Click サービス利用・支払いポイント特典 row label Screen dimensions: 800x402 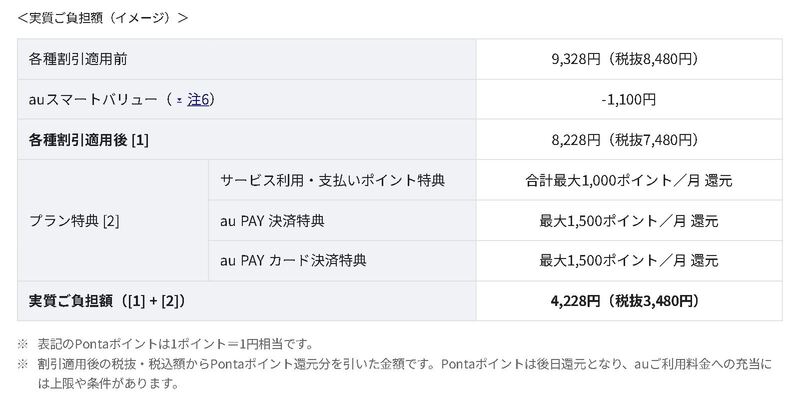(333, 180)
